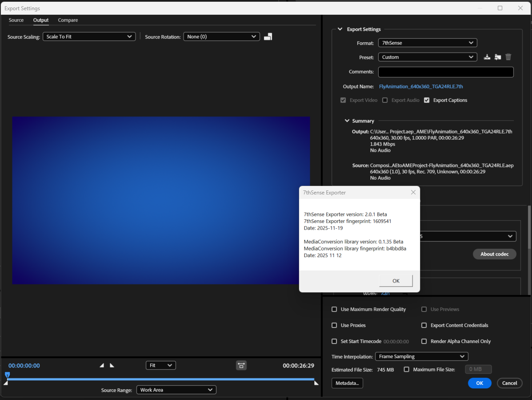Viewport: 532px width, 400px height.
Task: Enable Use Maximum Render Quality
Action: click(334, 309)
